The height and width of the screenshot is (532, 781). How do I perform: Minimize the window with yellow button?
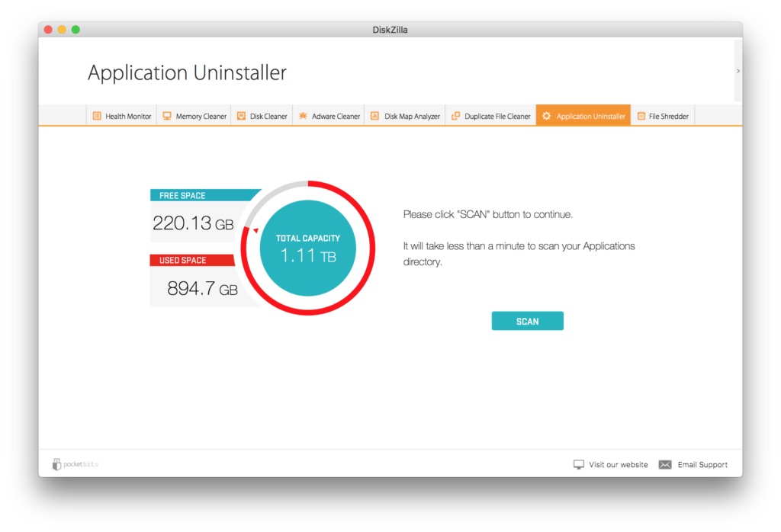(62, 30)
